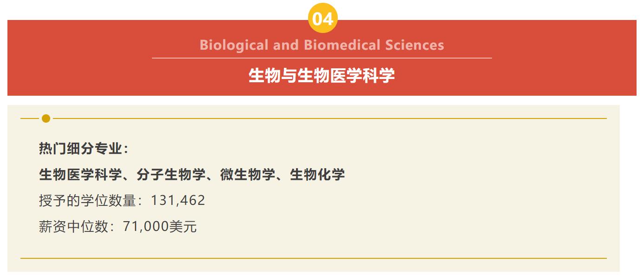Click the 授予的学位数量 label
This screenshot has width=644, height=276.
[90, 201]
